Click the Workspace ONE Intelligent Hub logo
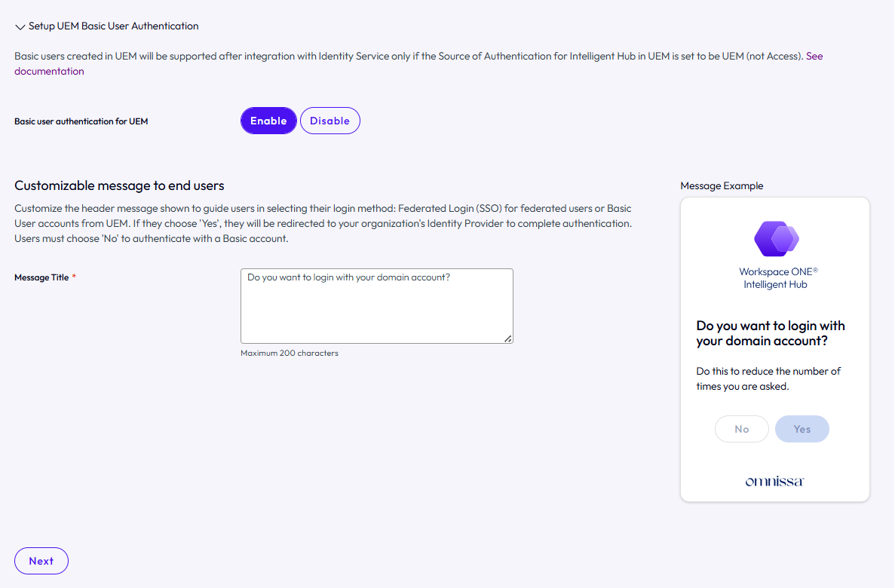 click(777, 239)
